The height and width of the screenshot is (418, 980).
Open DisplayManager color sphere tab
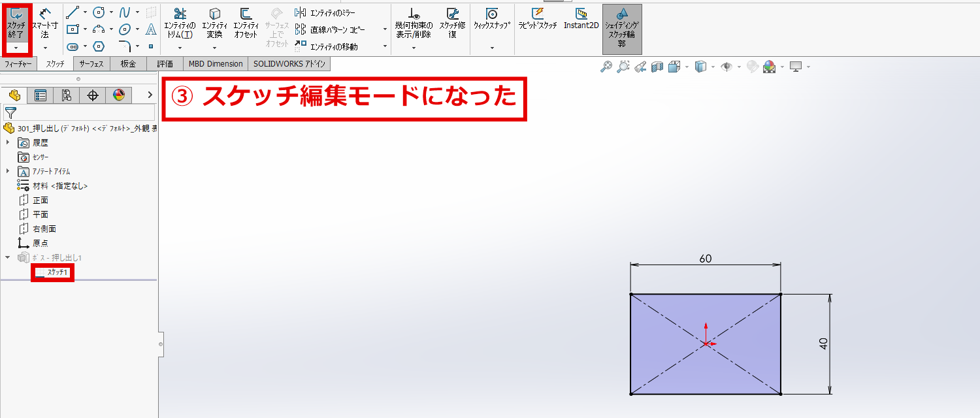click(118, 95)
